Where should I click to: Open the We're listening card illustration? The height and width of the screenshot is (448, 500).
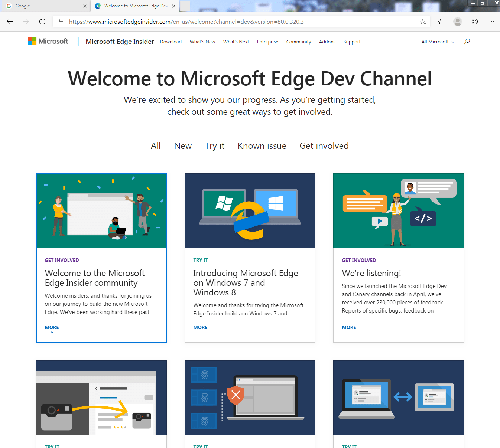tap(399, 211)
